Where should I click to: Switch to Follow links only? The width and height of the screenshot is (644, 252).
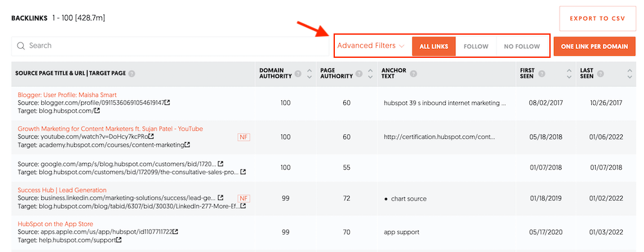pyautogui.click(x=476, y=46)
